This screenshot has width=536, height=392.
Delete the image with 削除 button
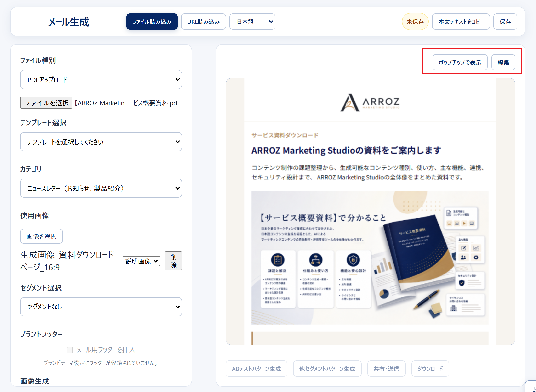173,261
